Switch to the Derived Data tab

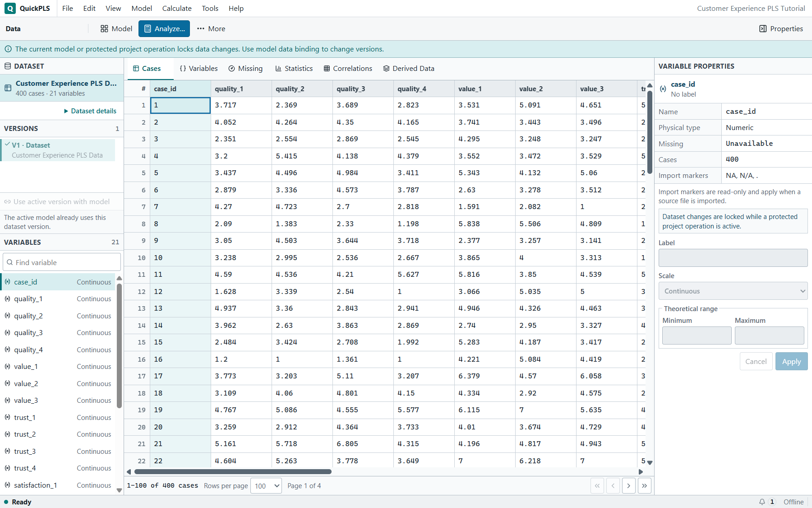pyautogui.click(x=409, y=68)
